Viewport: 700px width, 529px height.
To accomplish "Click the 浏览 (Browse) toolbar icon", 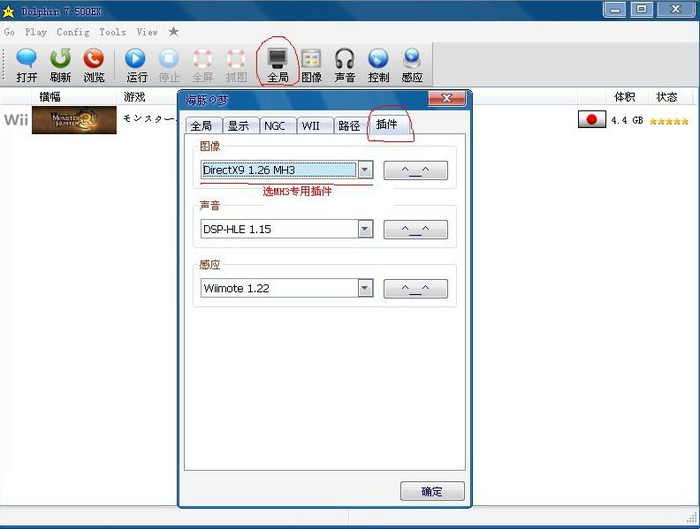I will tap(94, 64).
